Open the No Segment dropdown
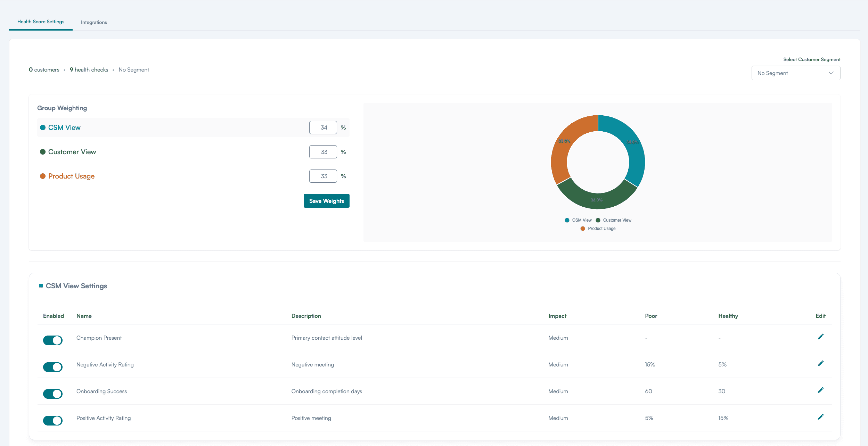This screenshot has width=868, height=446. 795,73
